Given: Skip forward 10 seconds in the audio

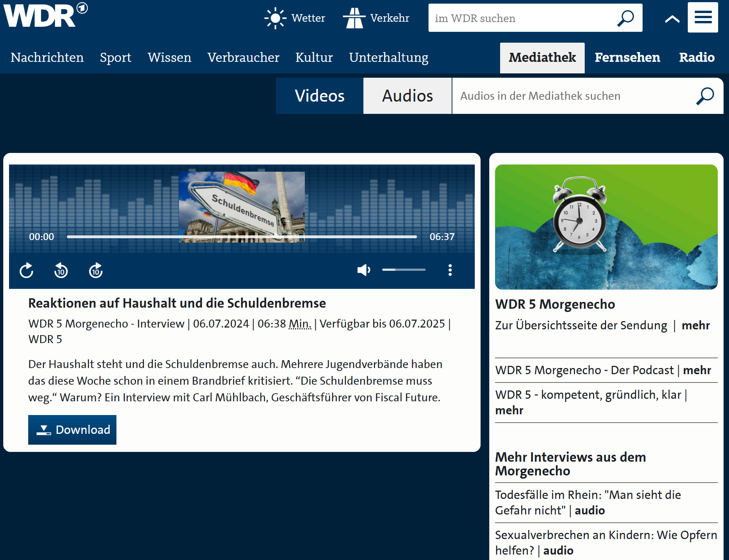Looking at the screenshot, I should (x=96, y=270).
